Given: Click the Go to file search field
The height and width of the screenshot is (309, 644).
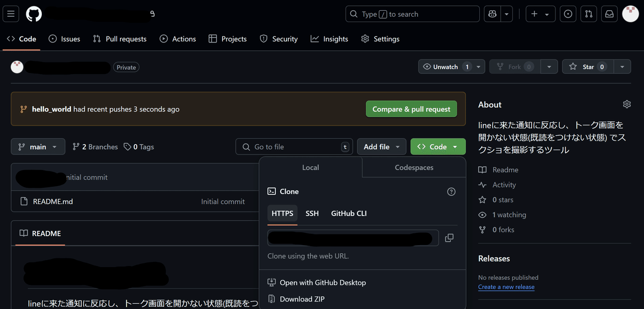Looking at the screenshot, I should point(294,146).
